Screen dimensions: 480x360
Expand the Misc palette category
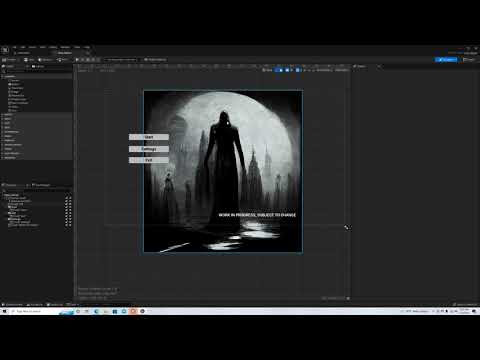point(2,127)
